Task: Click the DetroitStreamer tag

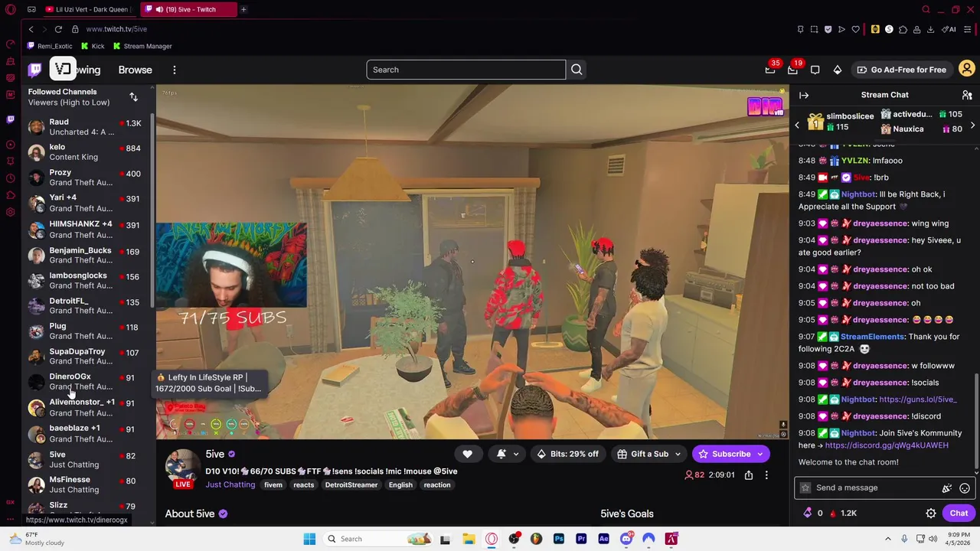Action: 351,485
